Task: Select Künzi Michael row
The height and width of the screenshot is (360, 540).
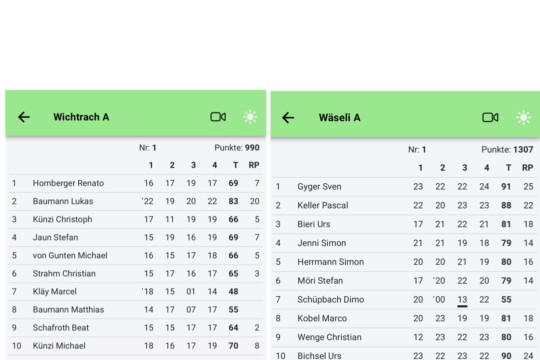Action: 136,346
